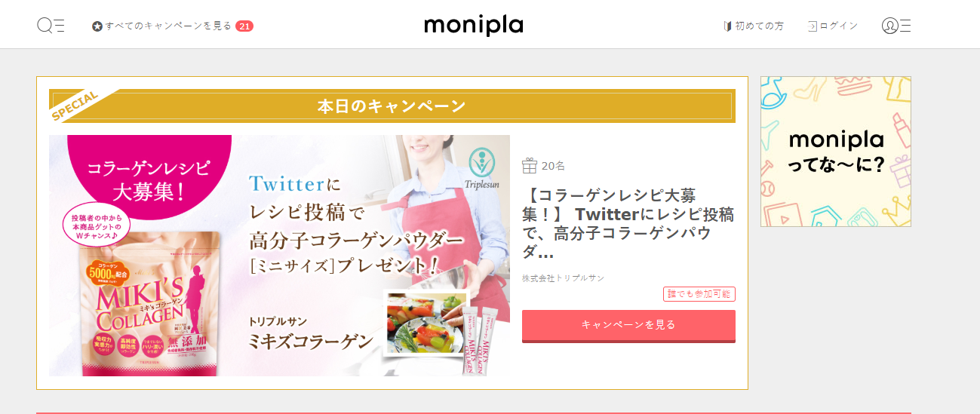Screen dimensions: 980x414
Task: Click the gift box icon beside 20名
Action: [x=530, y=166]
